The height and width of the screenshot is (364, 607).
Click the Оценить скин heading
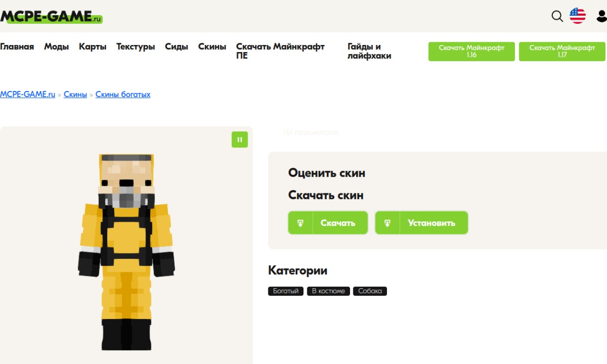[x=327, y=173]
